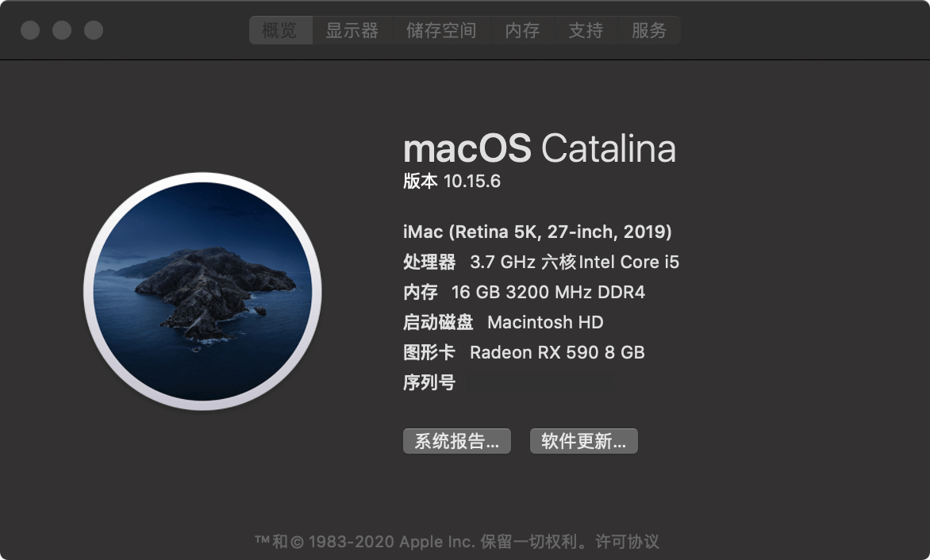This screenshot has height=560, width=930.
Task: Open the 支持 support tab
Action: click(x=586, y=30)
